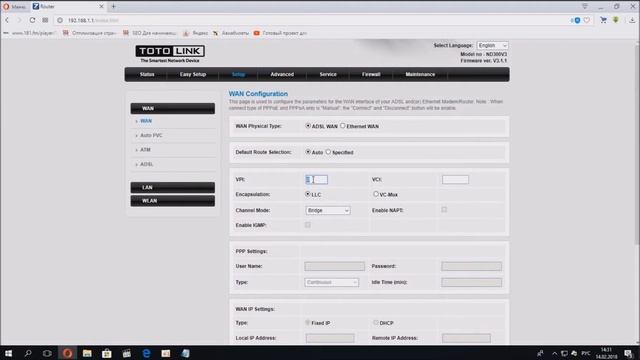Add page to bookmarks with heart icon
This screenshot has width=640, height=360.
587,20
